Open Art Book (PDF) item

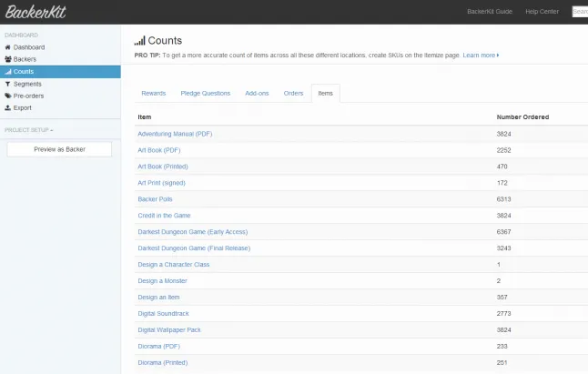pos(159,150)
